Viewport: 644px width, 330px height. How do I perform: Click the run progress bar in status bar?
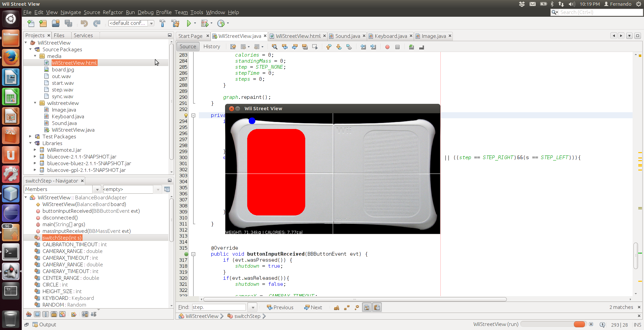(553, 324)
